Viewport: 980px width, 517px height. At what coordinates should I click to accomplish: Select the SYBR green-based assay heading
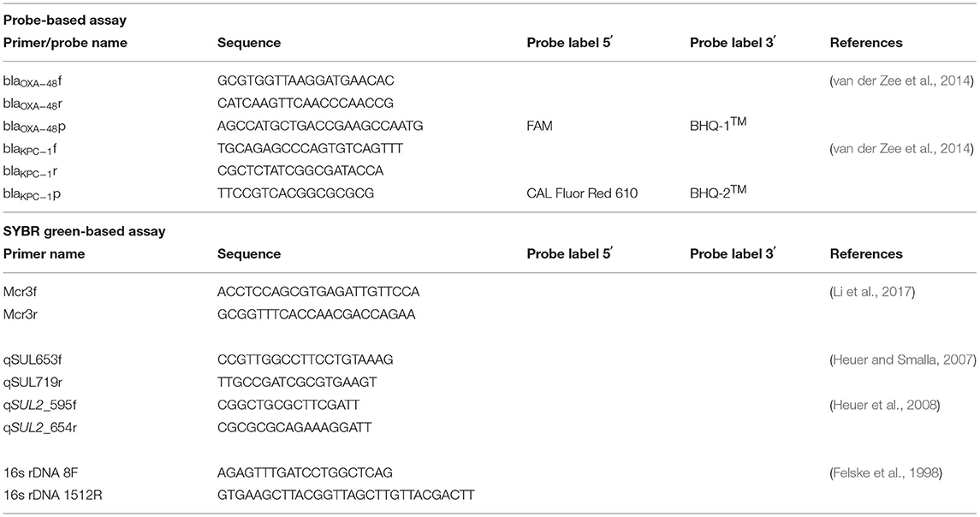pos(85,231)
